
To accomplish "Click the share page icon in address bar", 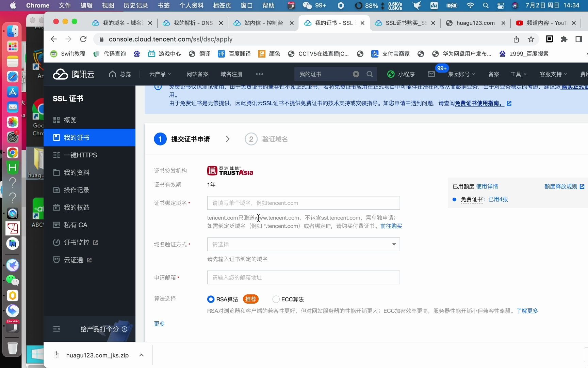I will pos(516,39).
